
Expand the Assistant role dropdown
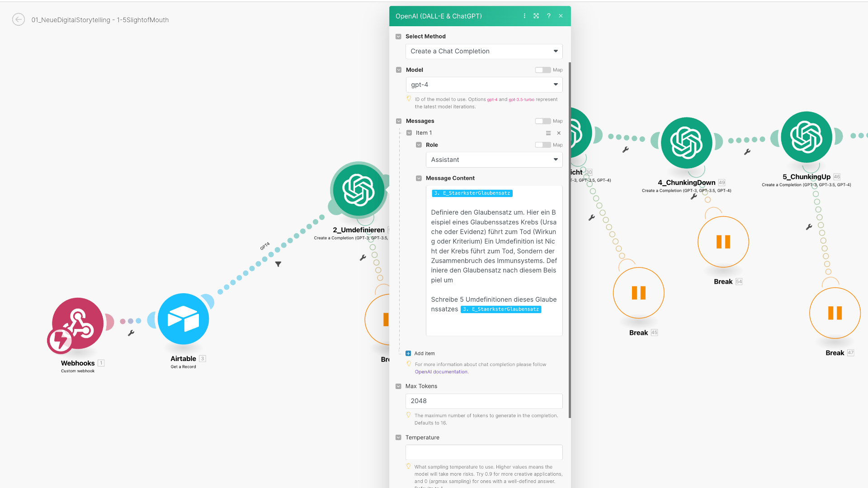[x=494, y=160]
